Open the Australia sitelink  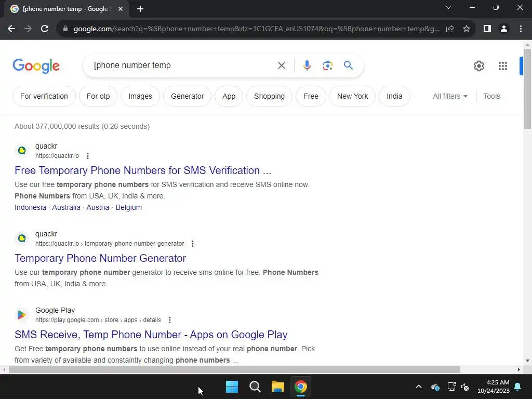point(66,207)
